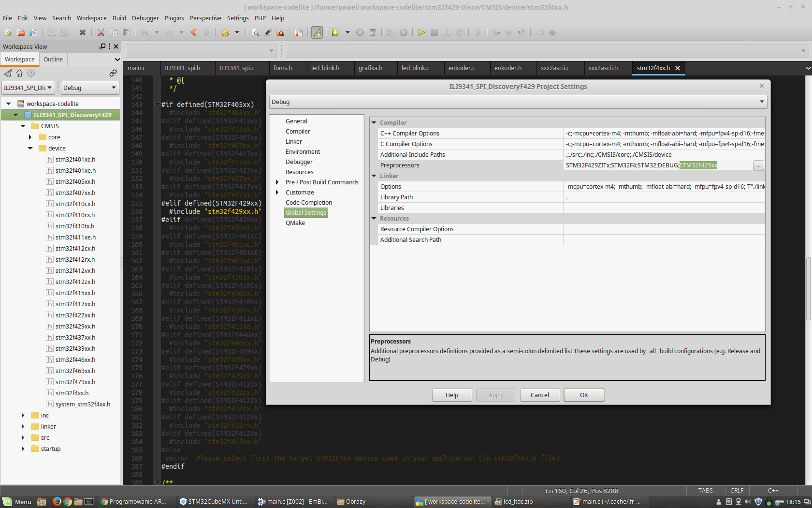Start the debugger with green play icon

point(421,32)
